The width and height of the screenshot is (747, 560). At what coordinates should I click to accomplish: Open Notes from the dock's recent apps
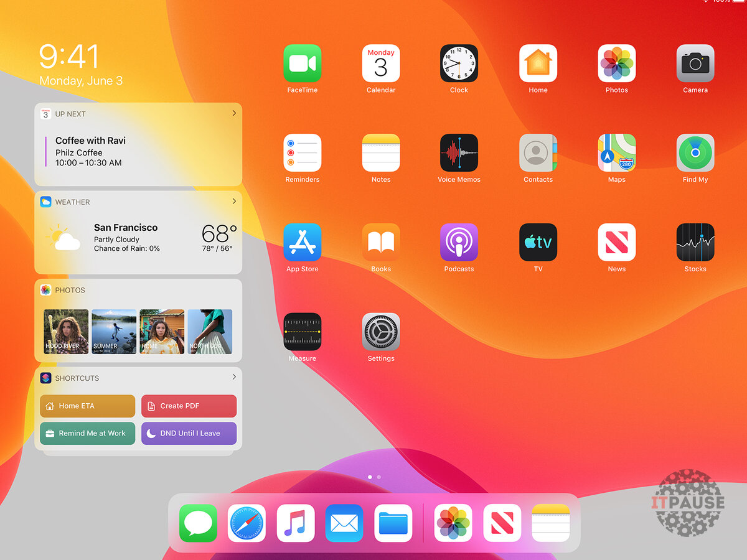click(551, 523)
